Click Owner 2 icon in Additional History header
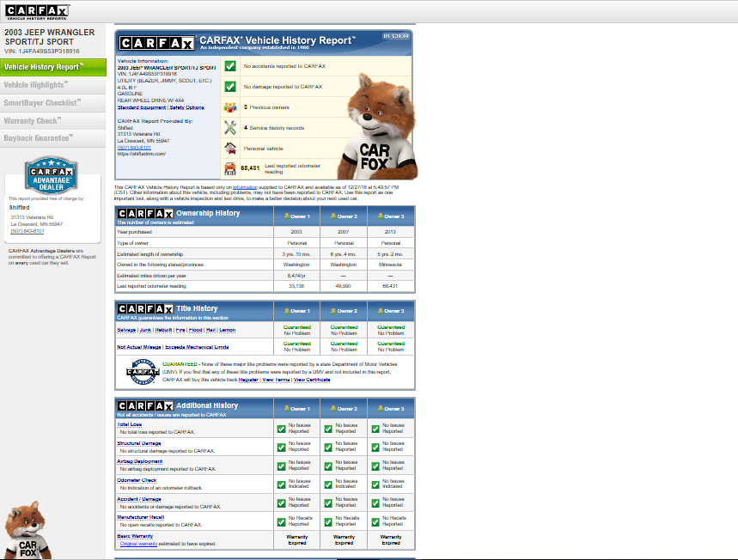This screenshot has height=560, width=738. coord(333,409)
